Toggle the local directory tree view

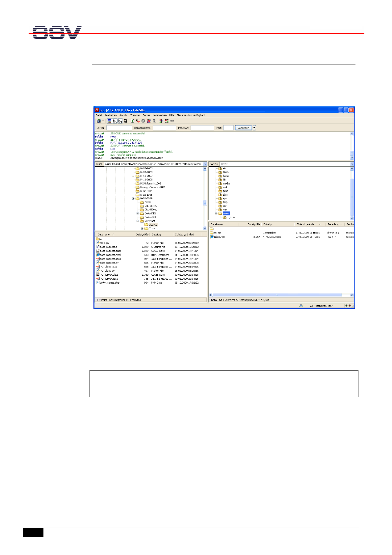point(115,121)
